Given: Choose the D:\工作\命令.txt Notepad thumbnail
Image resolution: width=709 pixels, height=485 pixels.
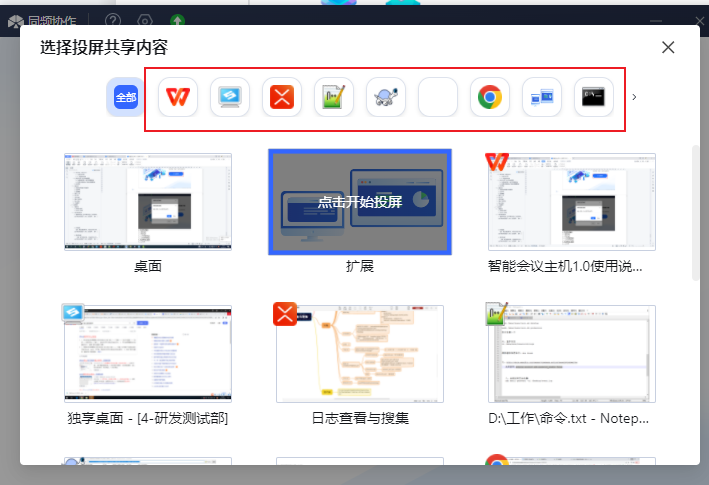Looking at the screenshot, I should [572, 353].
